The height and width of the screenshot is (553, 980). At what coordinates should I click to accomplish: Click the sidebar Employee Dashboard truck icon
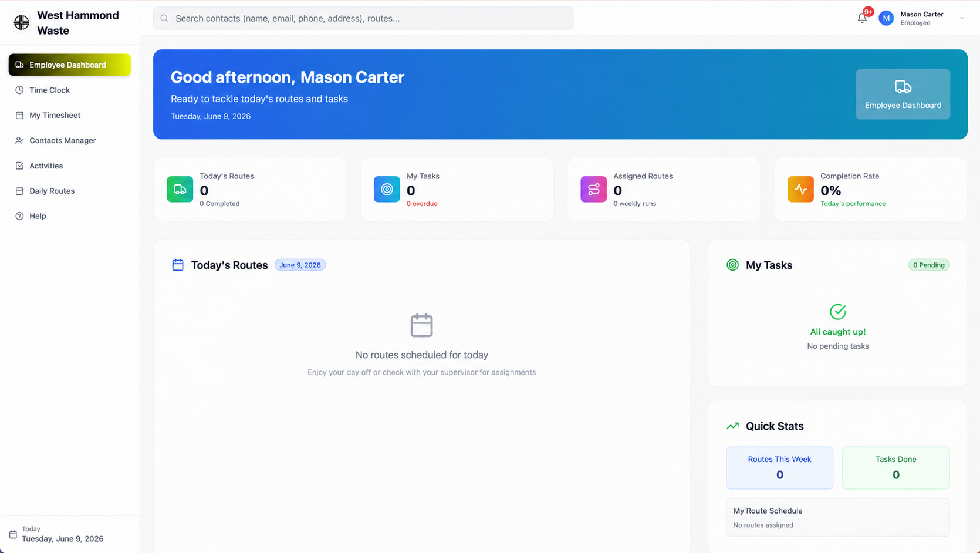click(x=19, y=65)
